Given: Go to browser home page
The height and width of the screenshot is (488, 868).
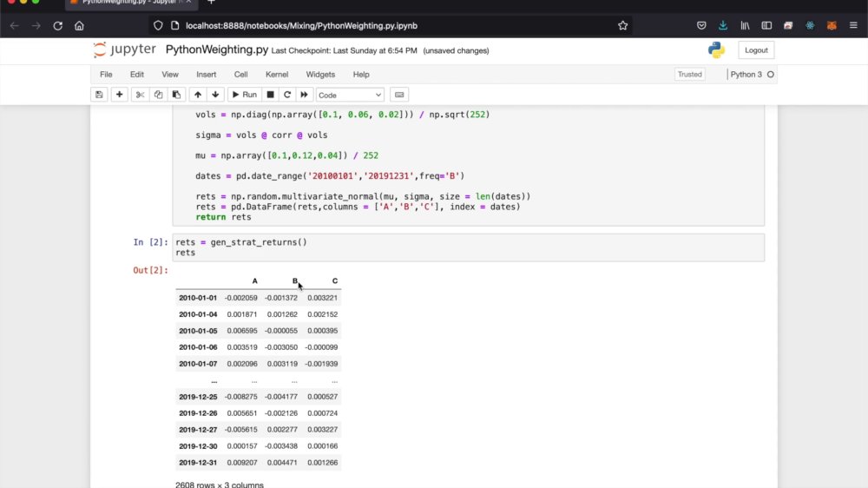Looking at the screenshot, I should tap(79, 25).
